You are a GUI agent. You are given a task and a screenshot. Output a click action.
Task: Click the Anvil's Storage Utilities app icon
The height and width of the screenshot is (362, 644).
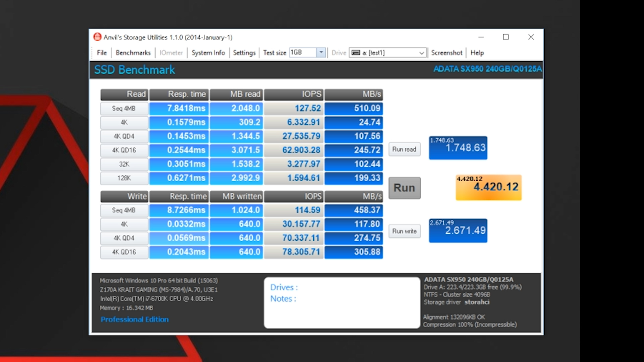(x=97, y=37)
